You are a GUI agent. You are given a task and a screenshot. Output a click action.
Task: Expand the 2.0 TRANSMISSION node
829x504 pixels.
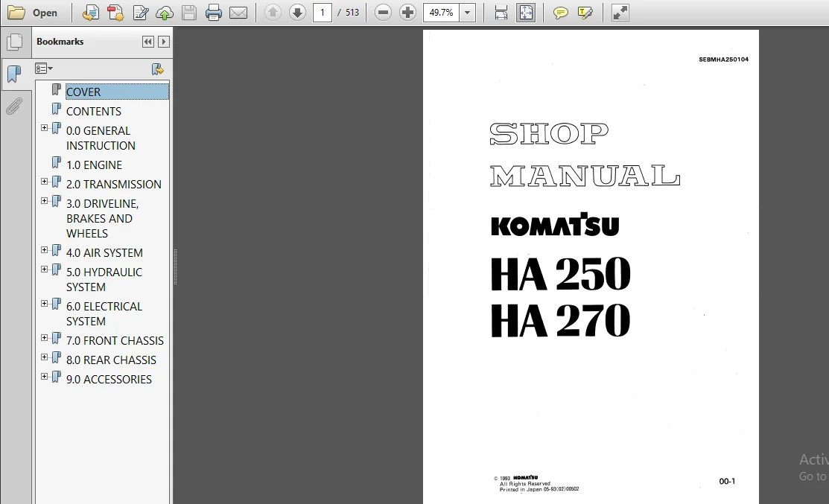point(45,181)
